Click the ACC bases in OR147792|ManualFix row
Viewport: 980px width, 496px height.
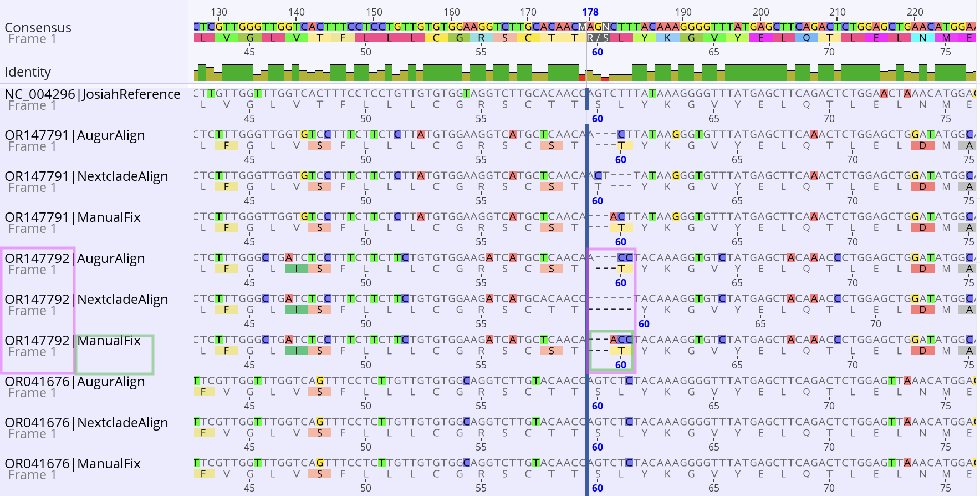coord(621,340)
